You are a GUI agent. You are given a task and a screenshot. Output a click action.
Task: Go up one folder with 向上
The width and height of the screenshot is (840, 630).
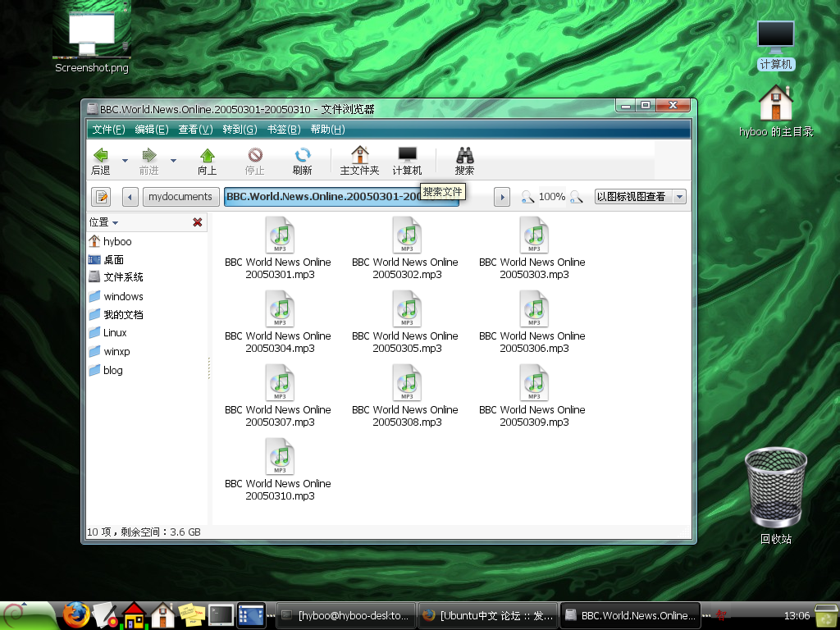coord(208,161)
